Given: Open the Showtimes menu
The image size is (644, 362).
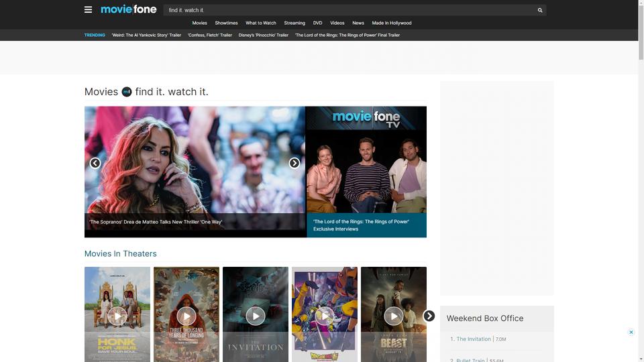Looking at the screenshot, I should click(226, 23).
